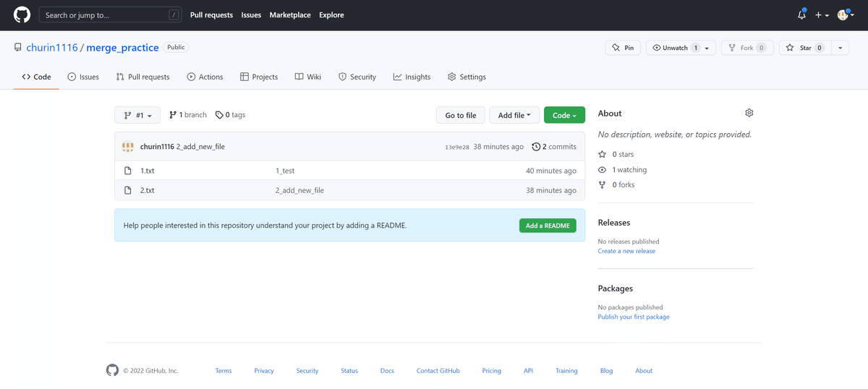
Task: Open Pull requests in top navigation
Action: 211,14
